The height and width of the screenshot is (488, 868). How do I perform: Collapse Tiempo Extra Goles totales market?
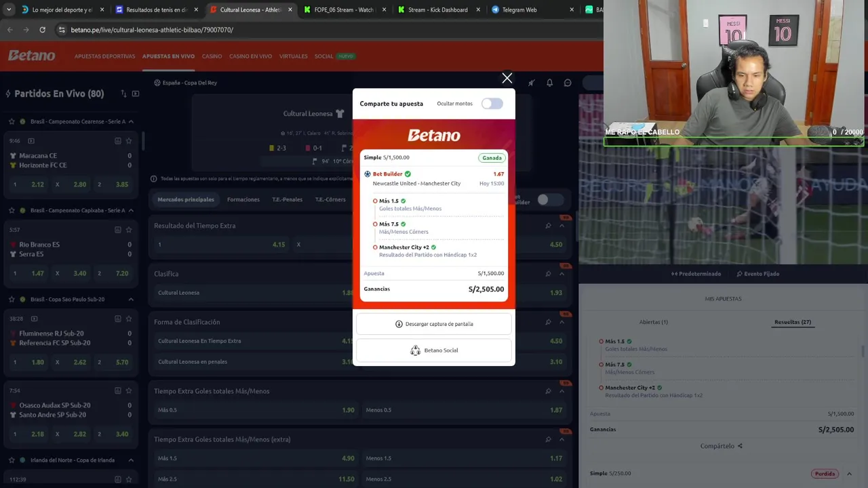pos(561,391)
